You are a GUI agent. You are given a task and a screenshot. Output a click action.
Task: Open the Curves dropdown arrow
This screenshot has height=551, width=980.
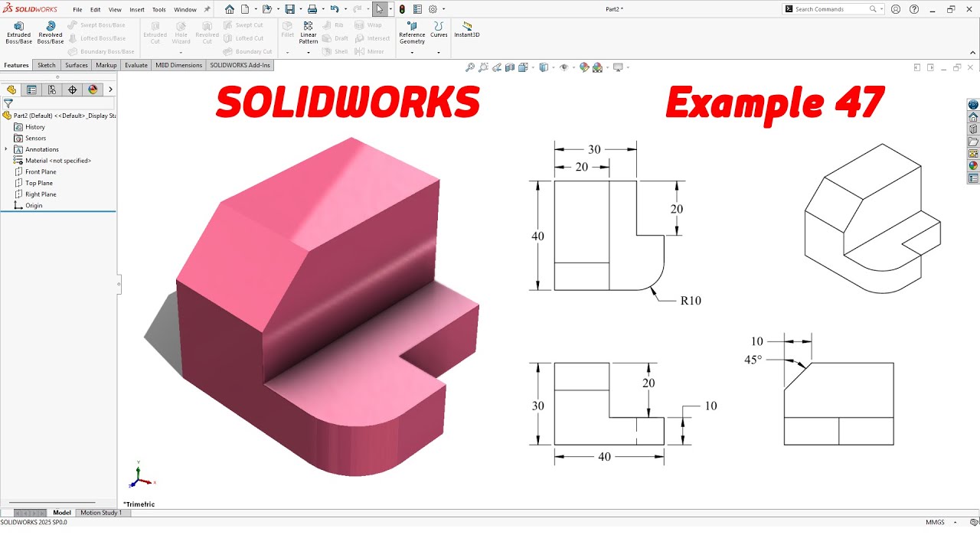[439, 53]
